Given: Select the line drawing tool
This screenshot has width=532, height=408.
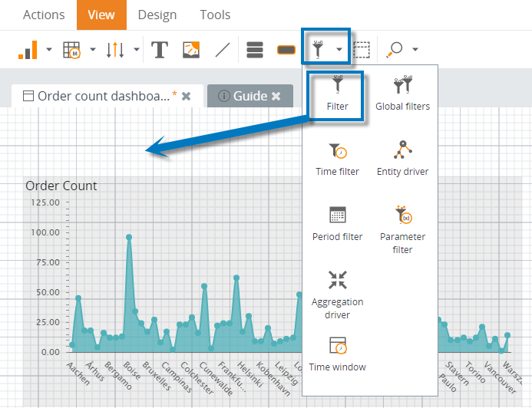Looking at the screenshot, I should [x=223, y=50].
